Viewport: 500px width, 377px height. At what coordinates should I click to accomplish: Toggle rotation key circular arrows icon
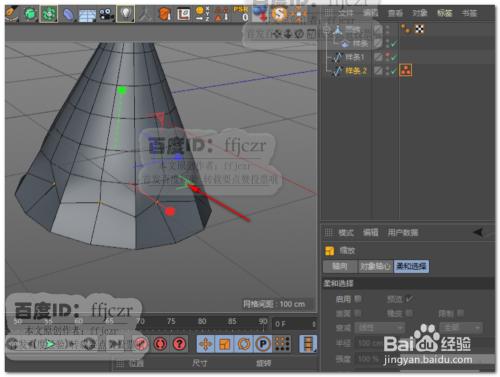click(244, 344)
